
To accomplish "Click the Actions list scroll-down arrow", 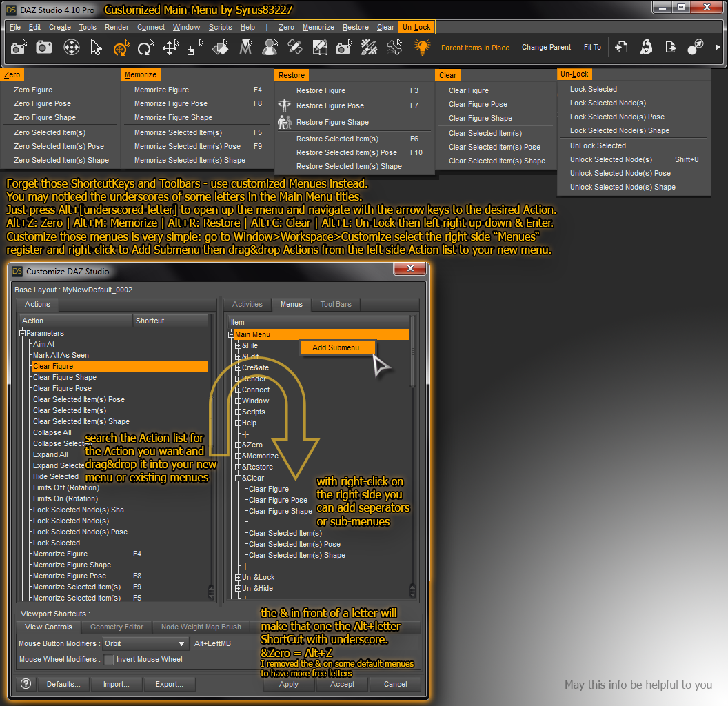I will [x=211, y=597].
